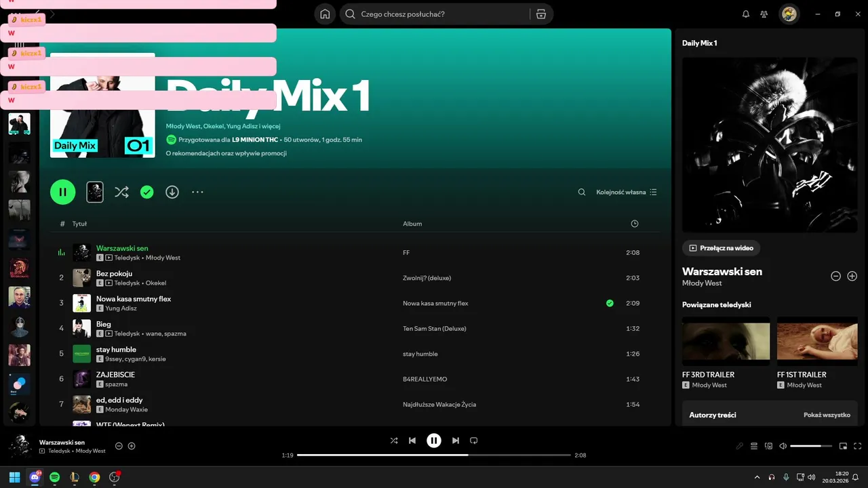Expand credits with Pokaż wszystko

point(827,415)
